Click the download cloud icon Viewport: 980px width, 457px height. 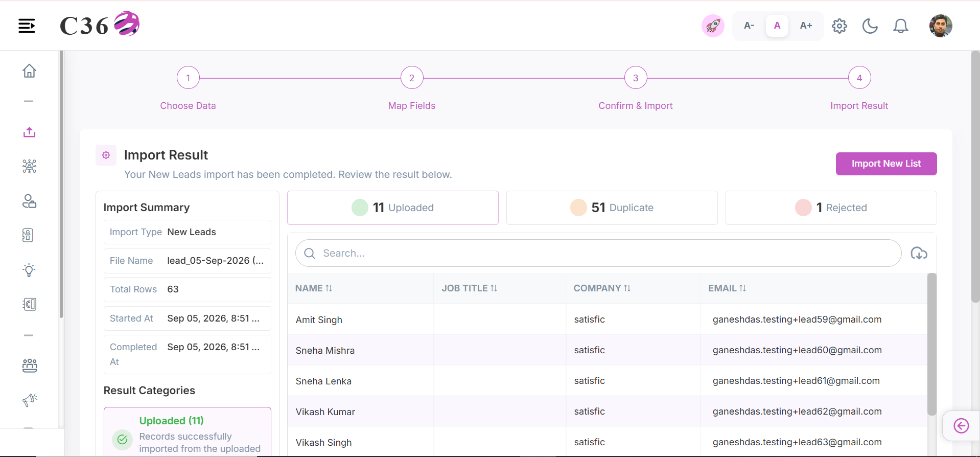919,253
